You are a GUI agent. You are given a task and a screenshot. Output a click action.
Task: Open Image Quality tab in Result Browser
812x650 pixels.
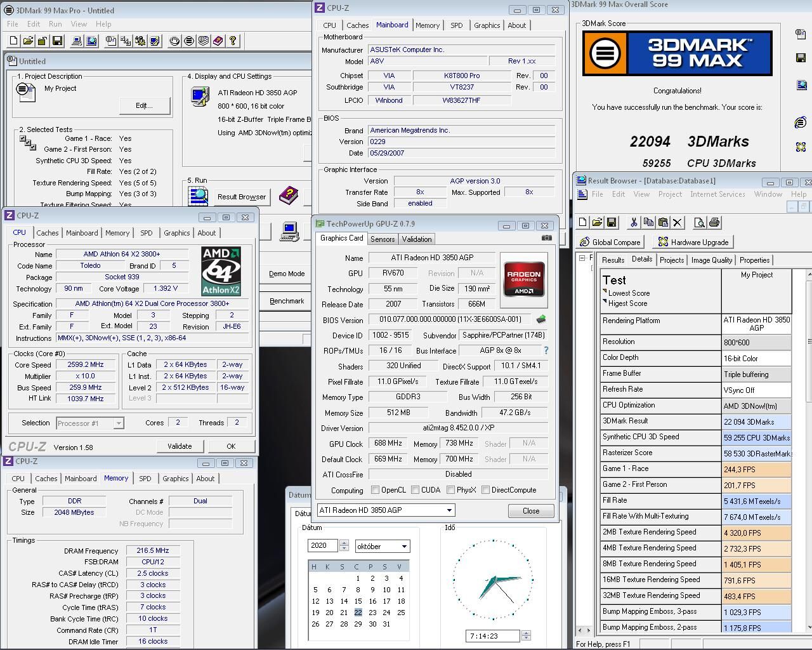click(712, 260)
